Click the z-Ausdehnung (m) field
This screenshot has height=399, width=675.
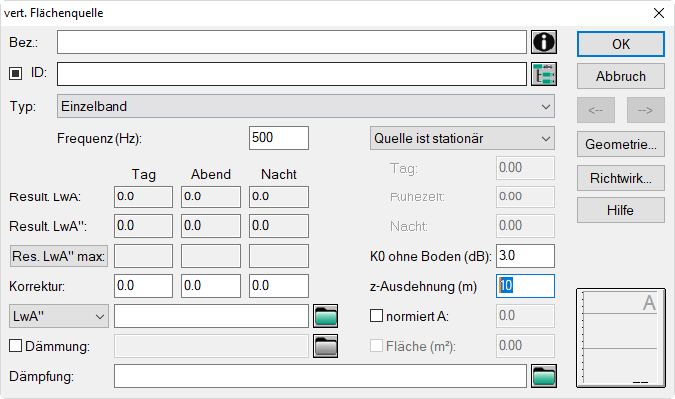[x=525, y=286]
